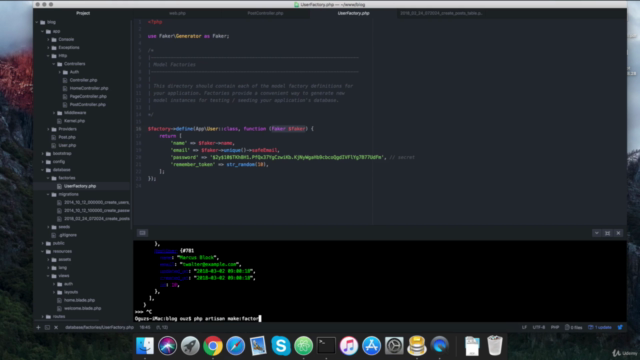Open the create_posts_table migration tab

441,13
